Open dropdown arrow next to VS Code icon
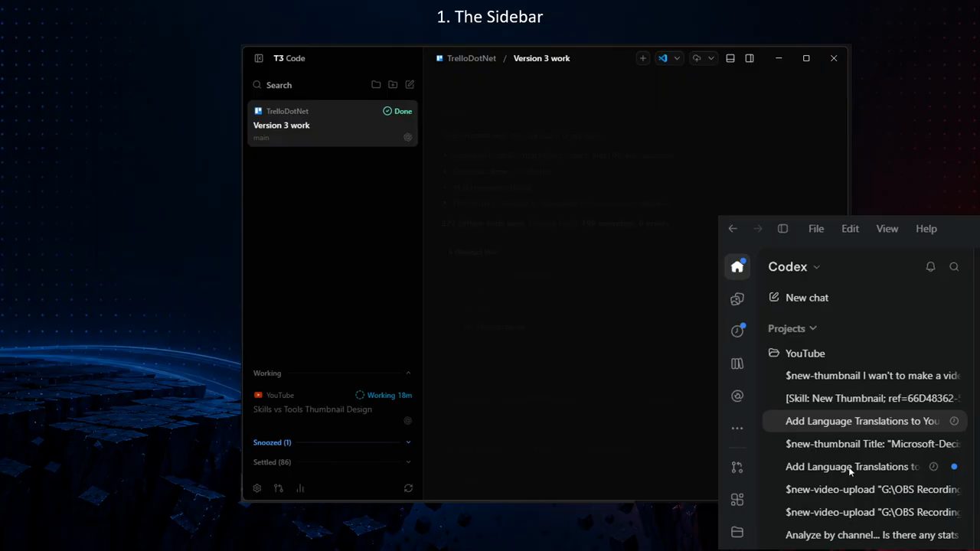 tap(677, 58)
